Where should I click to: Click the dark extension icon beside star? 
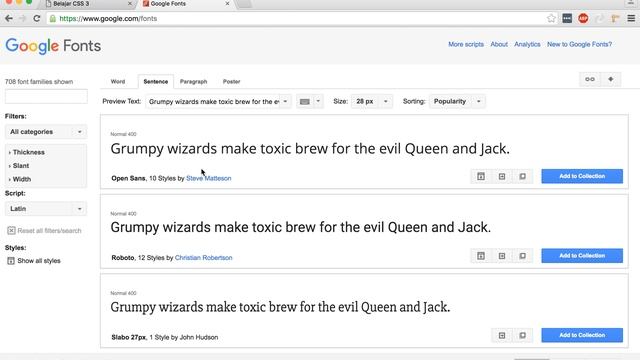[x=567, y=18]
